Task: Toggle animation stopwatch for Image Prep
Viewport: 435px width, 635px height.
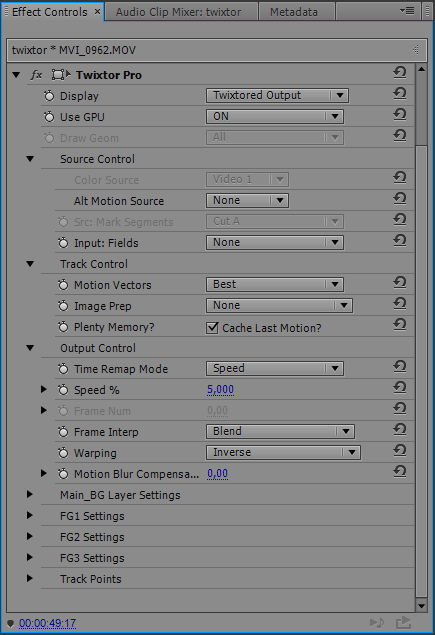Action: point(63,306)
